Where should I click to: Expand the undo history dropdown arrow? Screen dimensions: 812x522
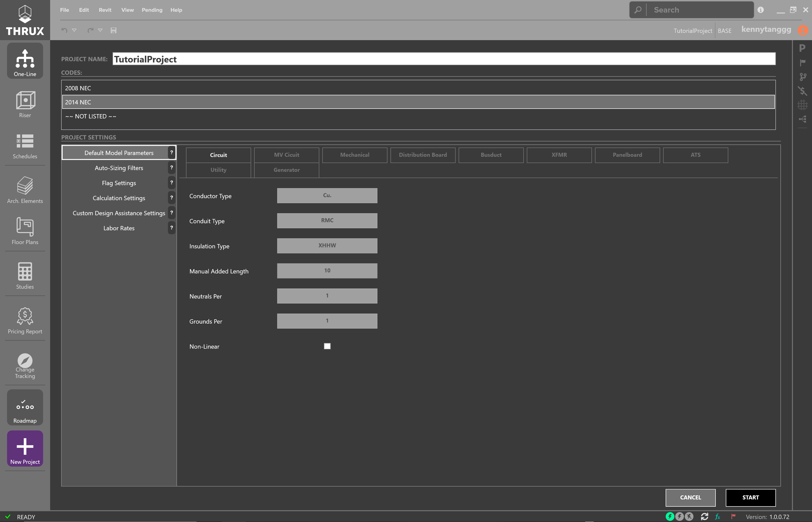point(74,30)
